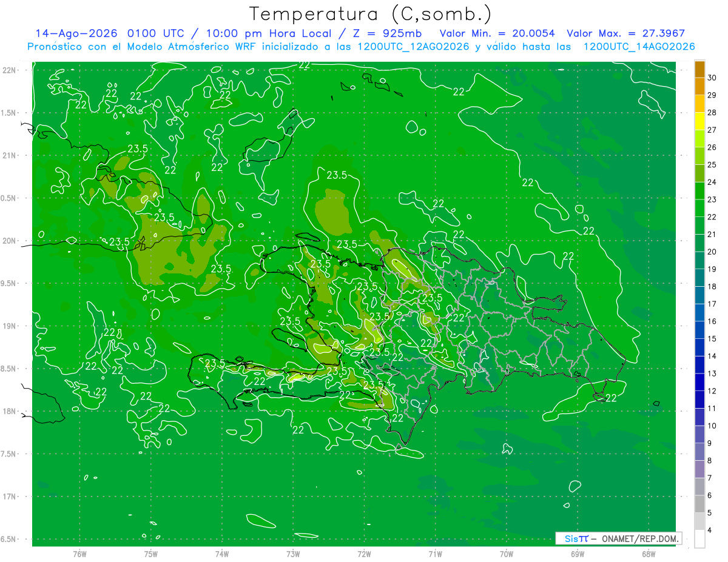Click the longitude axis label 70W
The width and height of the screenshot is (728, 562).
[x=507, y=554]
